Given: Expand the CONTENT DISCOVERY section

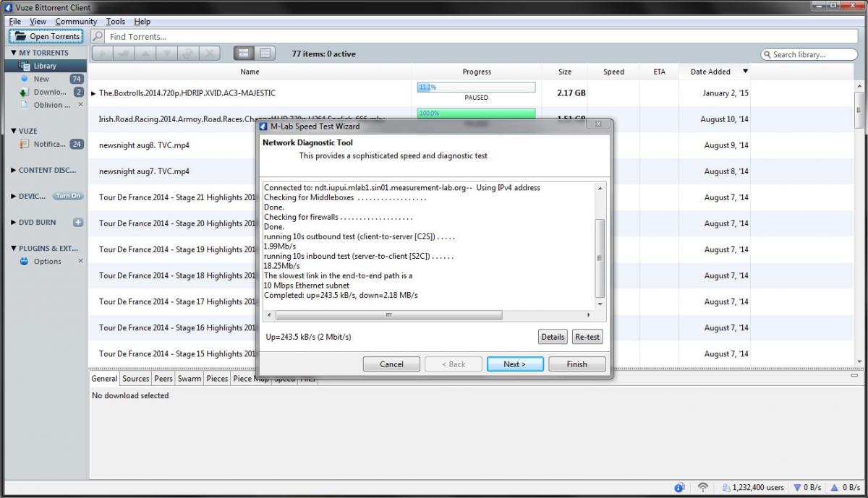Looking at the screenshot, I should click(x=14, y=170).
